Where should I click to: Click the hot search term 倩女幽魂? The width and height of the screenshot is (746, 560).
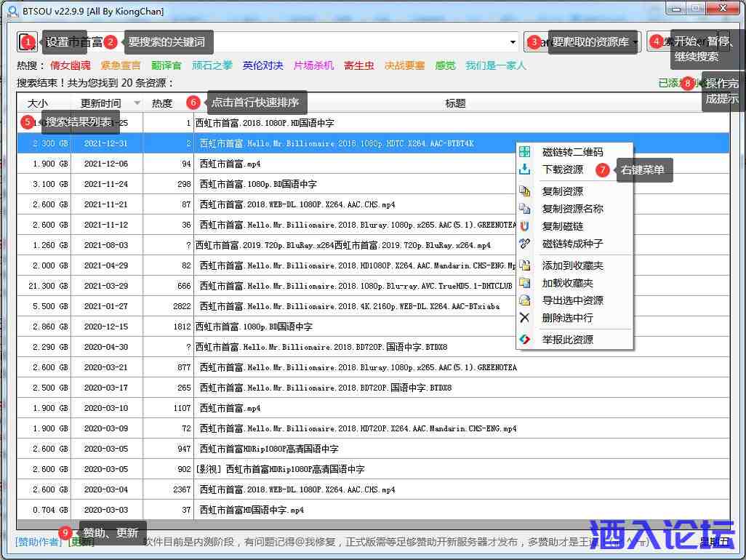pyautogui.click(x=70, y=65)
